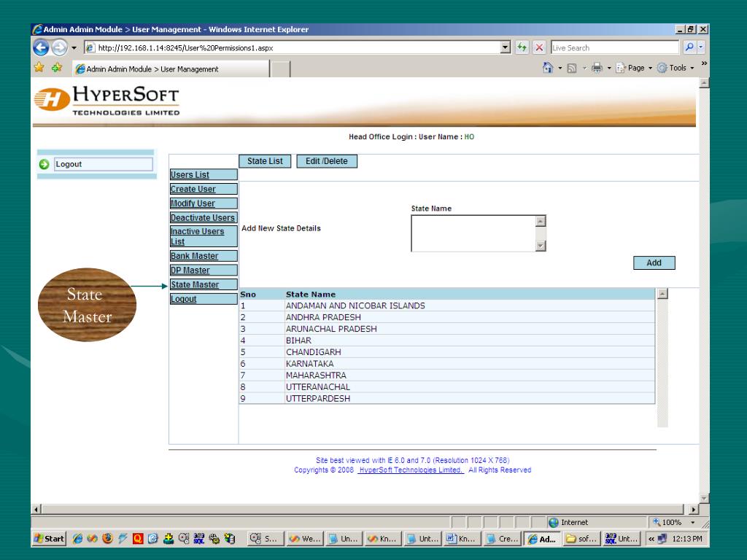The width and height of the screenshot is (747, 560).
Task: Click the Home page icon
Action: coord(548,68)
